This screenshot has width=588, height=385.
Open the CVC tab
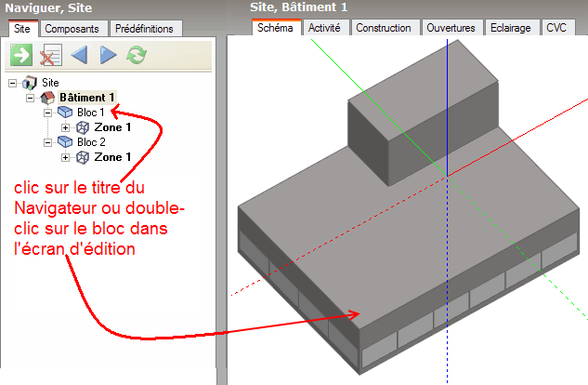click(556, 28)
